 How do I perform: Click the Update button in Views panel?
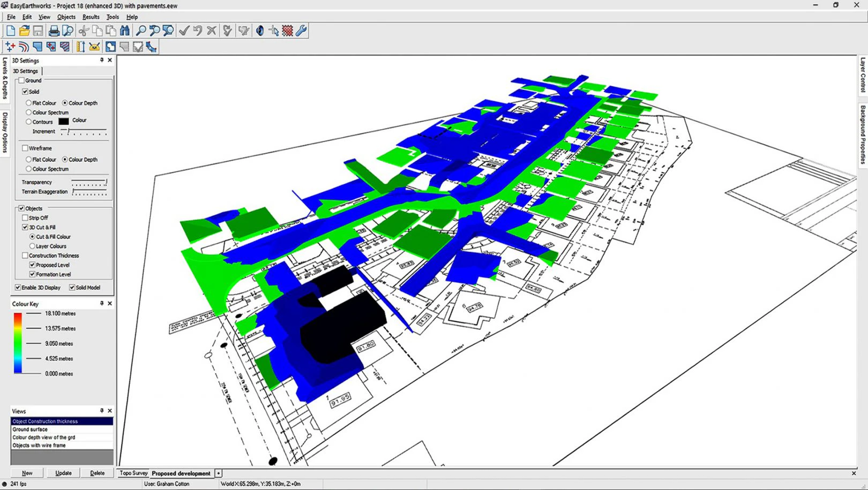pyautogui.click(x=63, y=473)
